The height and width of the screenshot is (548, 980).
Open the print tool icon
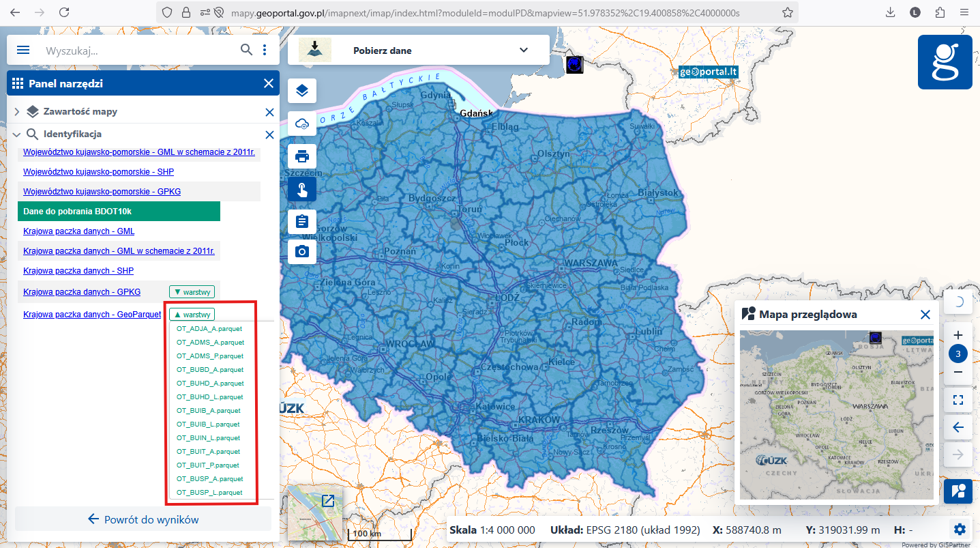pos(301,156)
